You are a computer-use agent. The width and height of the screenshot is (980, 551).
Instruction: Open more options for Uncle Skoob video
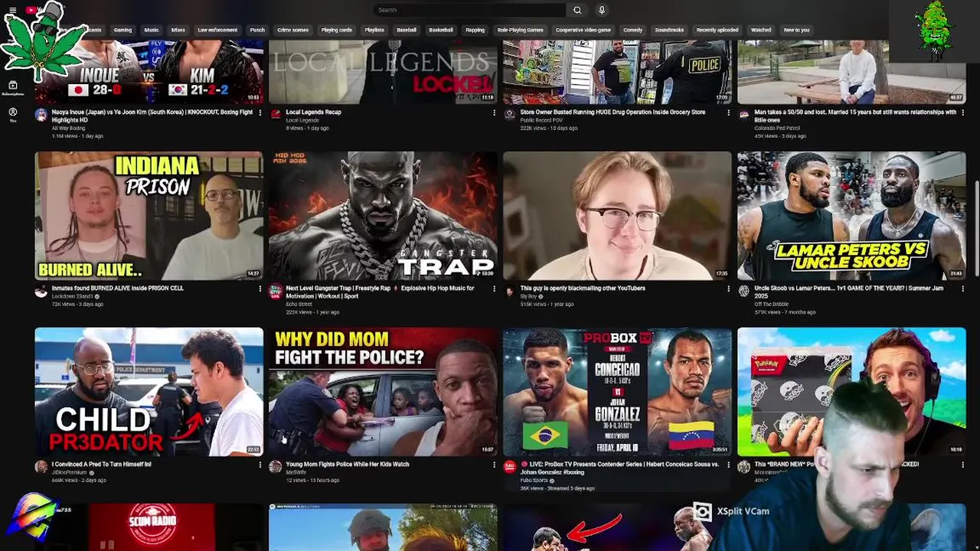962,289
